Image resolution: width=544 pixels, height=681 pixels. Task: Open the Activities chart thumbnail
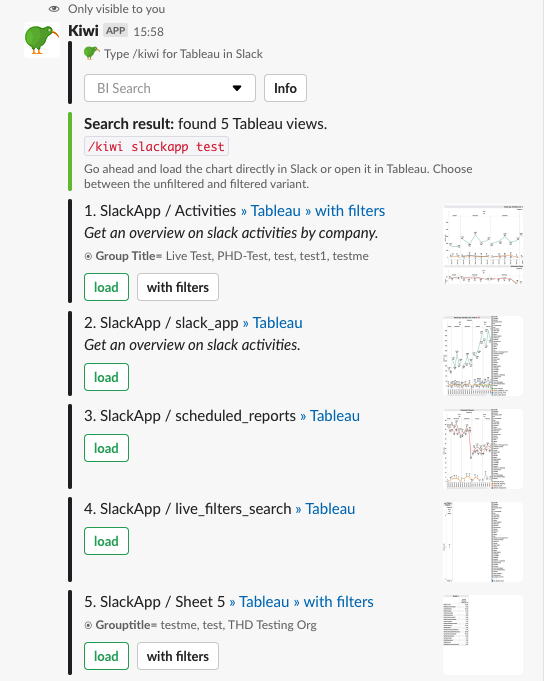[x=483, y=245]
